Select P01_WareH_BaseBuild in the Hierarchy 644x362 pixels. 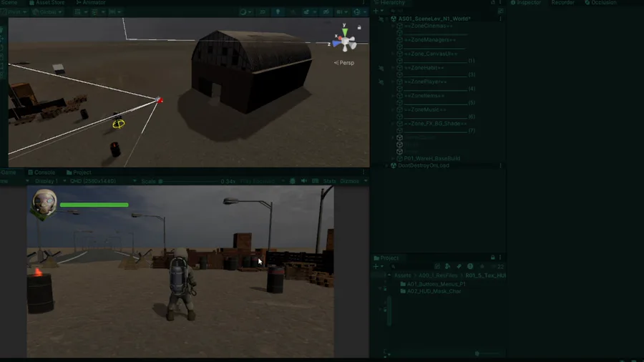431,158
